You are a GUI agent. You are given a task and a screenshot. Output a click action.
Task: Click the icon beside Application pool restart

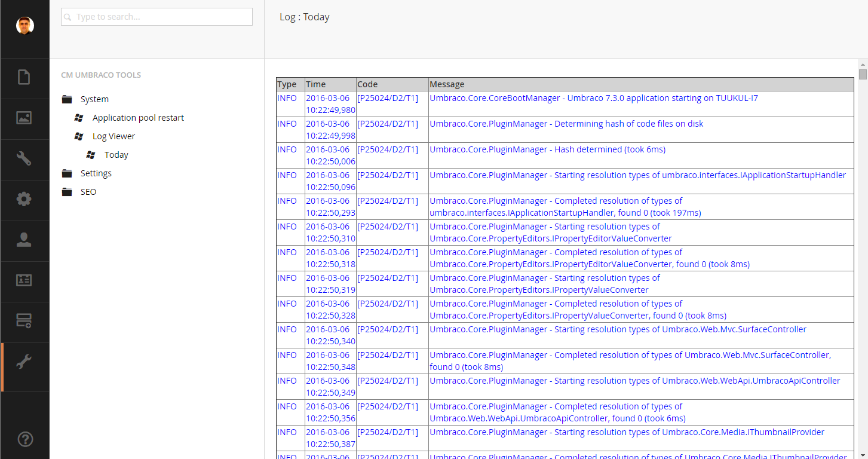[x=79, y=118]
